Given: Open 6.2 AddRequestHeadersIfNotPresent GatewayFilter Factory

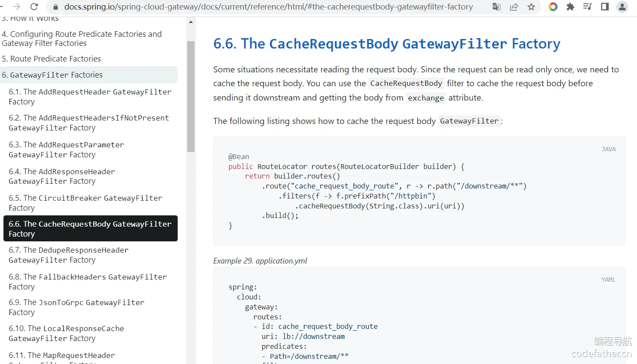Looking at the screenshot, I should 89,123.
